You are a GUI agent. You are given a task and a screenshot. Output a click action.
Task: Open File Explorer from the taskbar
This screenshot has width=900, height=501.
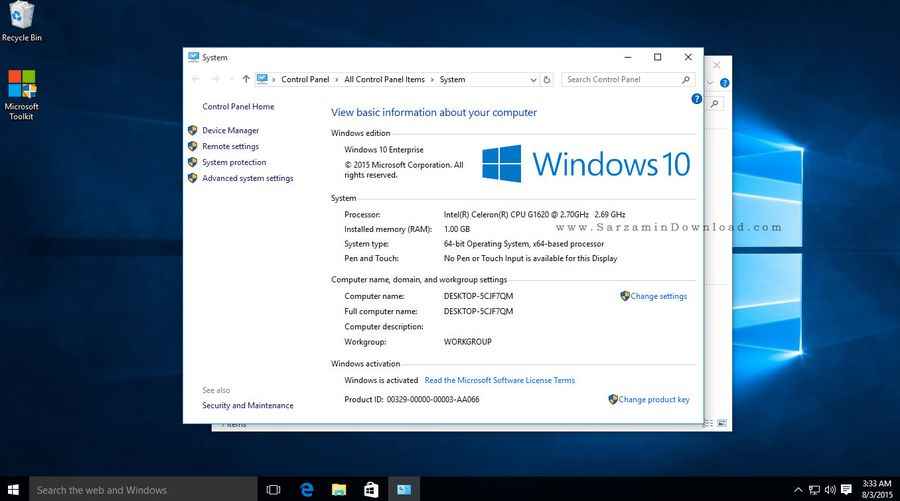pos(339,490)
